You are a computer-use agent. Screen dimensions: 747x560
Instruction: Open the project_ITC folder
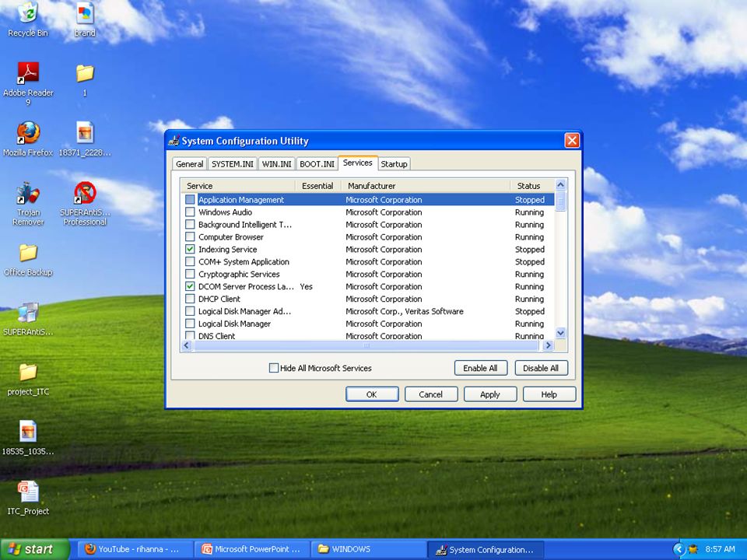(x=28, y=379)
